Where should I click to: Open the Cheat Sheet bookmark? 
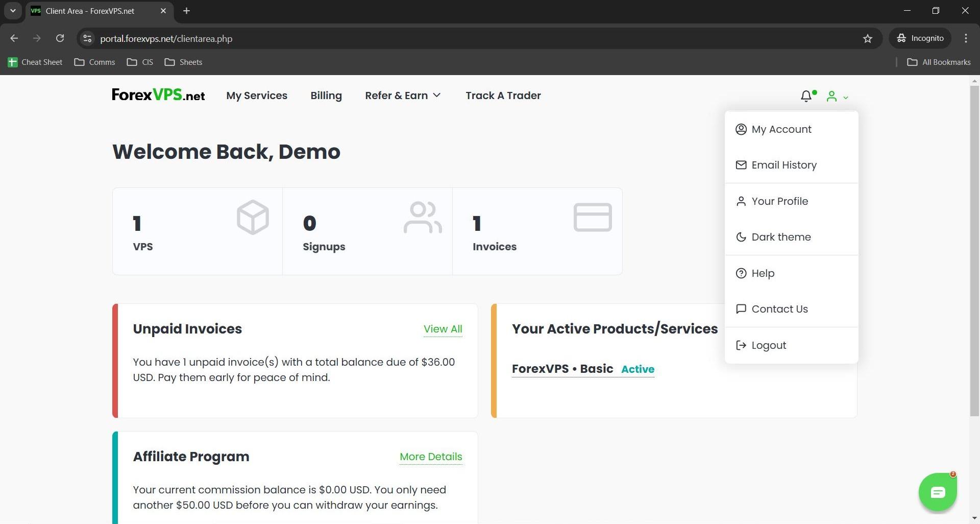pyautogui.click(x=35, y=62)
